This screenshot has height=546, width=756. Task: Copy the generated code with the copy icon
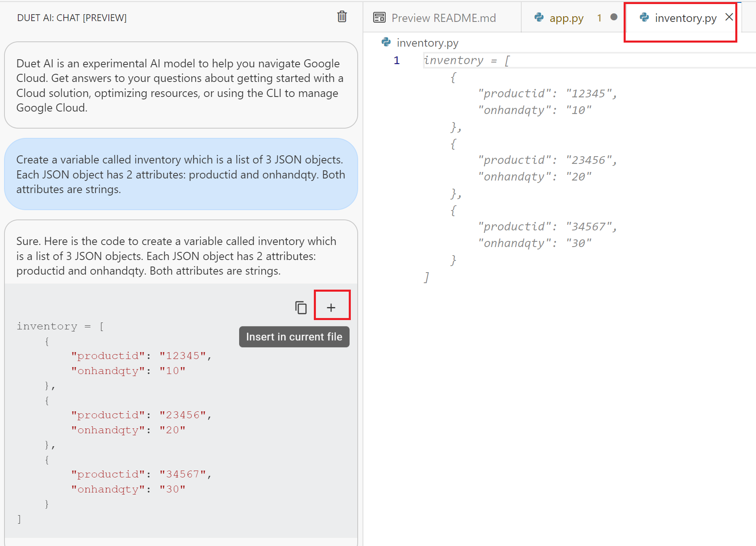pyautogui.click(x=301, y=307)
